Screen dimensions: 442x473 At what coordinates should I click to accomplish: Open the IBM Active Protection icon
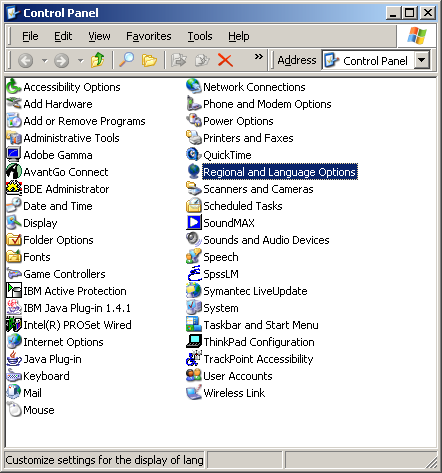(x=14, y=291)
